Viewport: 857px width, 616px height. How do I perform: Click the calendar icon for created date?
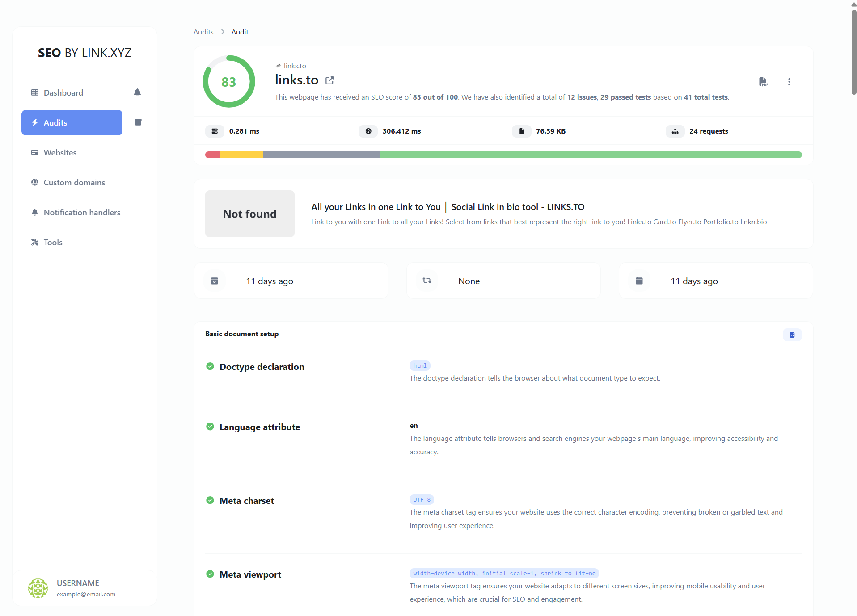click(639, 281)
